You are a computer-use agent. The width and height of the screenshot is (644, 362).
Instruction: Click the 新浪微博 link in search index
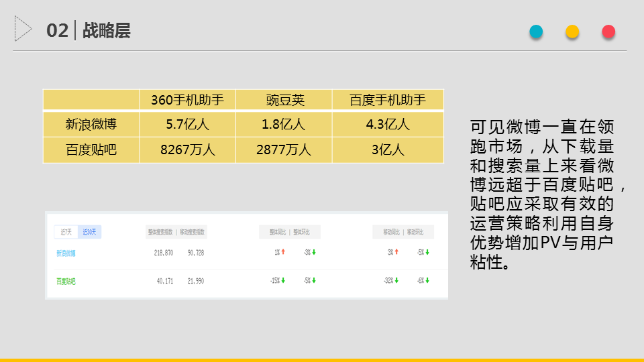coord(66,253)
